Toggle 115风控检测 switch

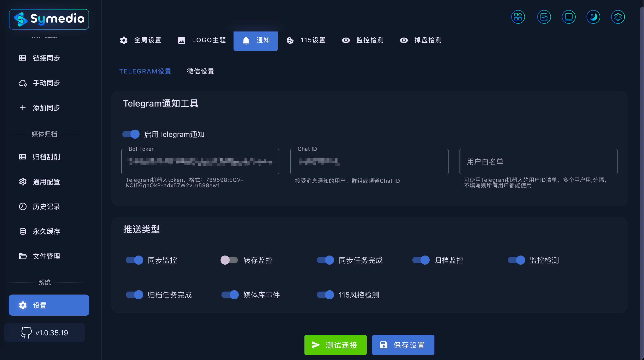pos(325,295)
